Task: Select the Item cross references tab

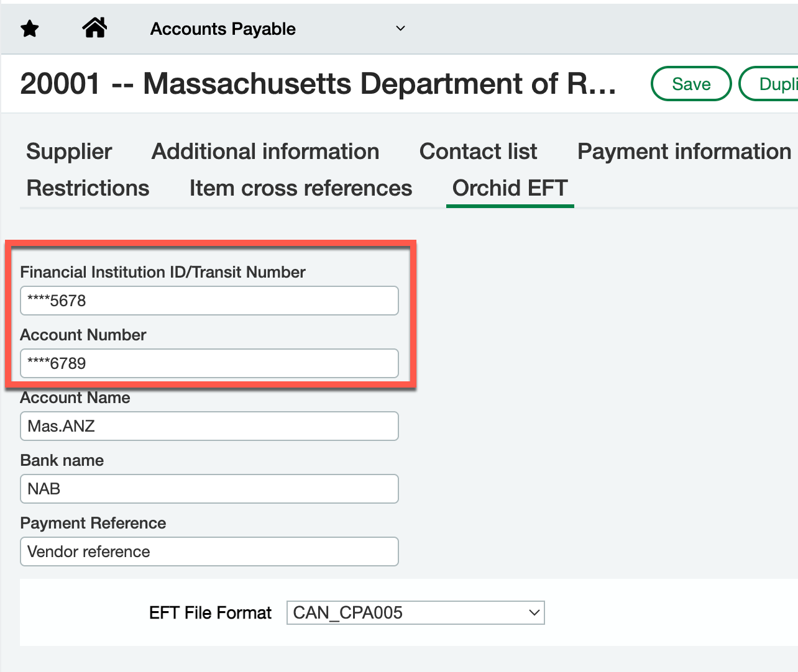Action: 301,188
